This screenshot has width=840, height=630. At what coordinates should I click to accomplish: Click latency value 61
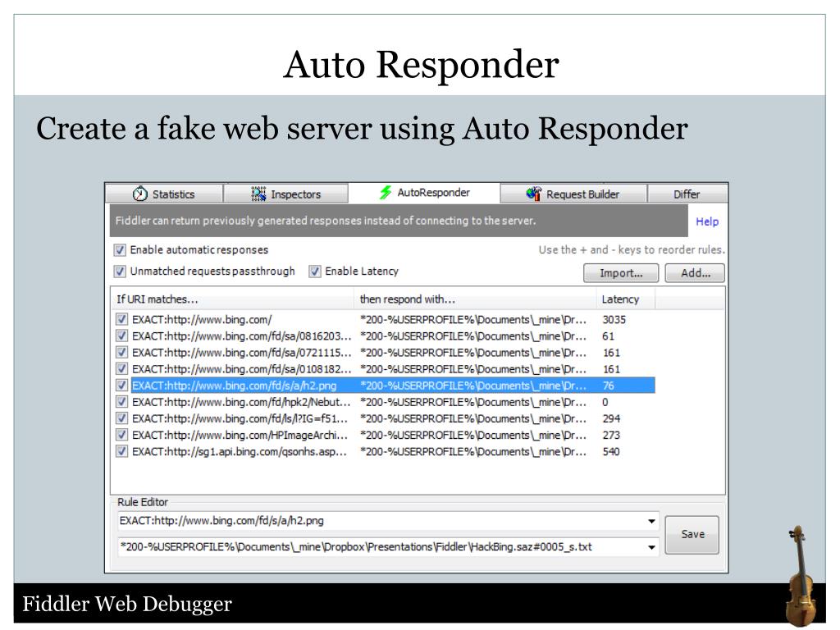click(608, 336)
